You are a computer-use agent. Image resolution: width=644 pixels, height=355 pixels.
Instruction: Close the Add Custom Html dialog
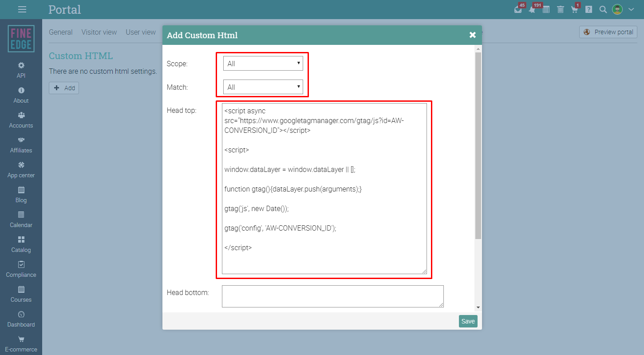473,35
